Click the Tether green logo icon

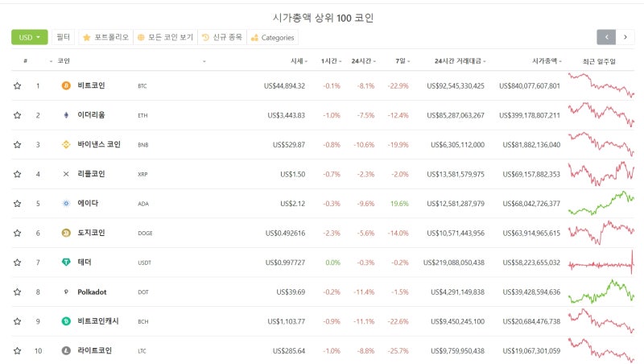[x=66, y=262]
